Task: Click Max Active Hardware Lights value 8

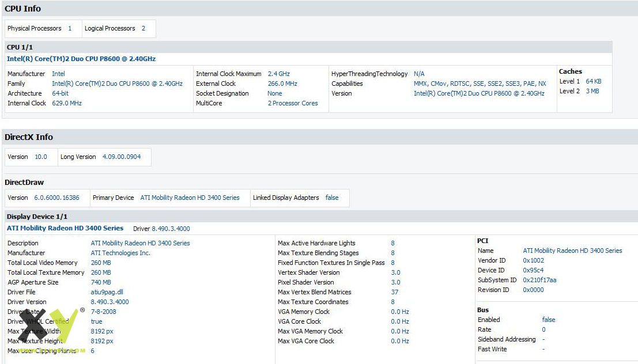Action: tap(392, 243)
